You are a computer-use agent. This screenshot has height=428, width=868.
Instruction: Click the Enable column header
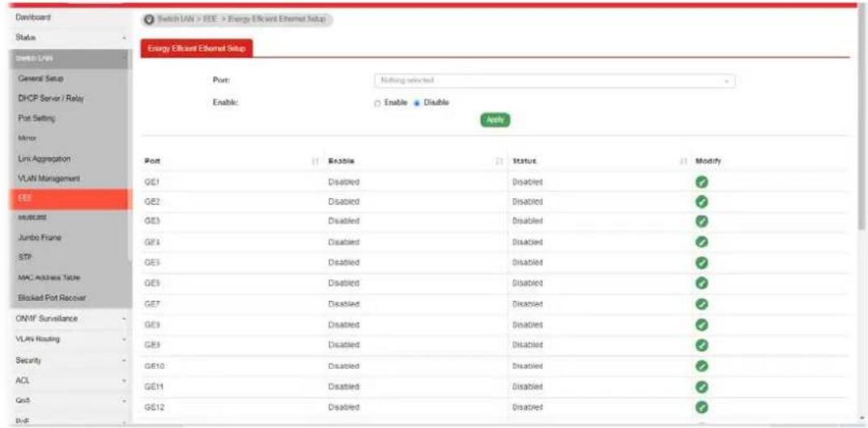pos(341,160)
